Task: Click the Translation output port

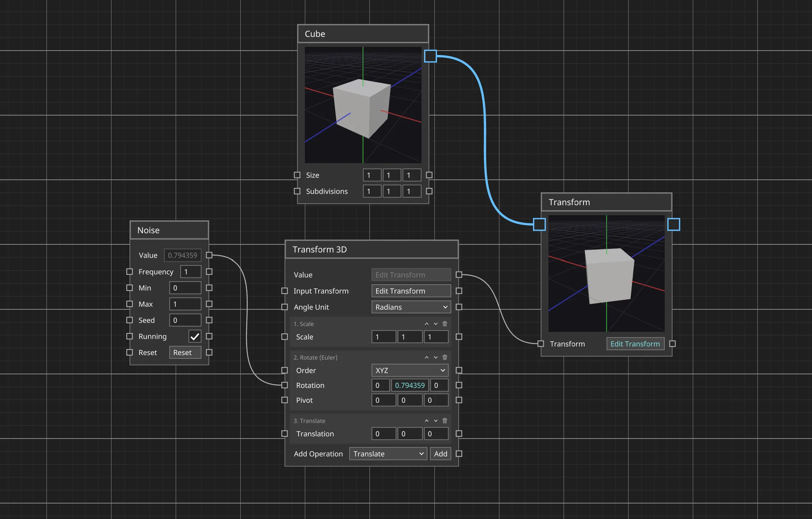Action: tap(459, 433)
